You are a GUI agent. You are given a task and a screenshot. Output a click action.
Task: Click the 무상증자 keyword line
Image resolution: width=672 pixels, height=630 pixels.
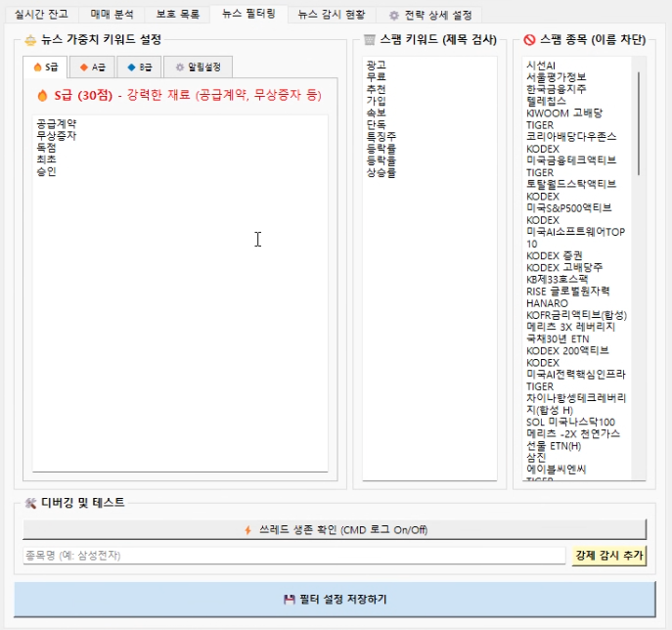56,136
